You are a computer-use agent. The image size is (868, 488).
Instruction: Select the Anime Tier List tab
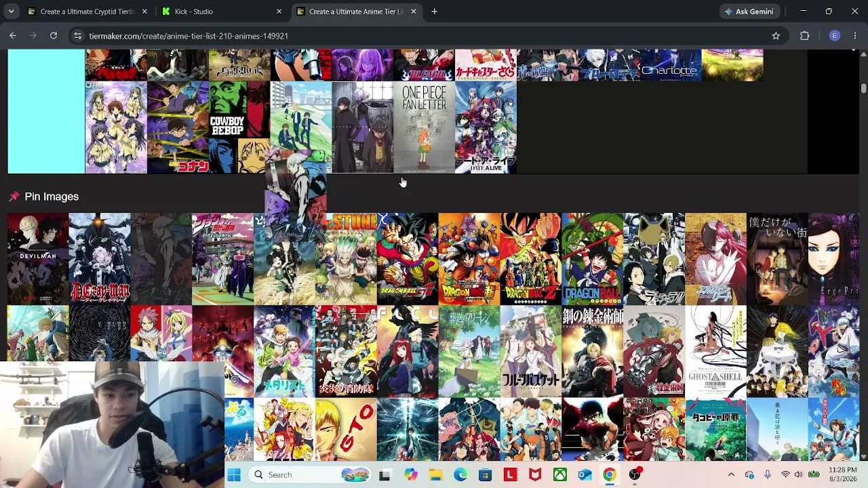click(x=356, y=12)
